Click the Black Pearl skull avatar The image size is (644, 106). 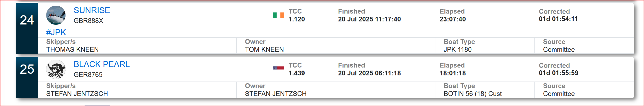pyautogui.click(x=56, y=69)
